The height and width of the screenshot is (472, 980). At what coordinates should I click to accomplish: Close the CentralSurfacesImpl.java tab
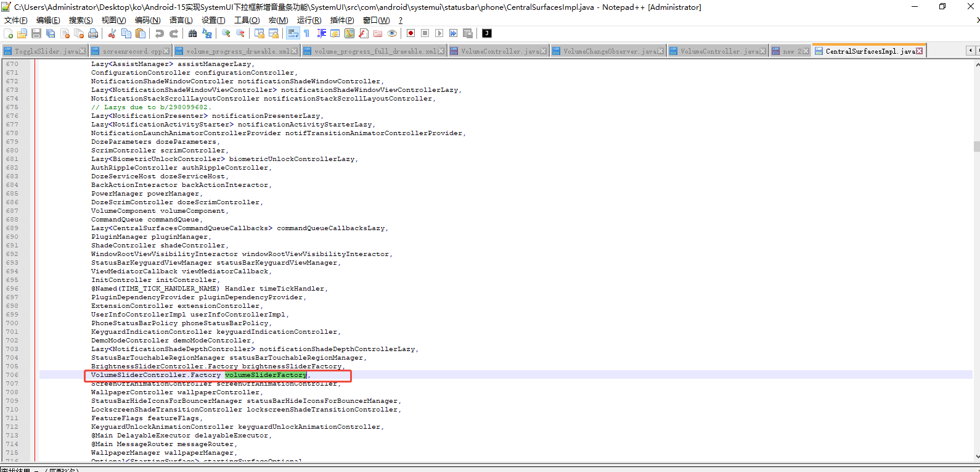tap(920, 51)
